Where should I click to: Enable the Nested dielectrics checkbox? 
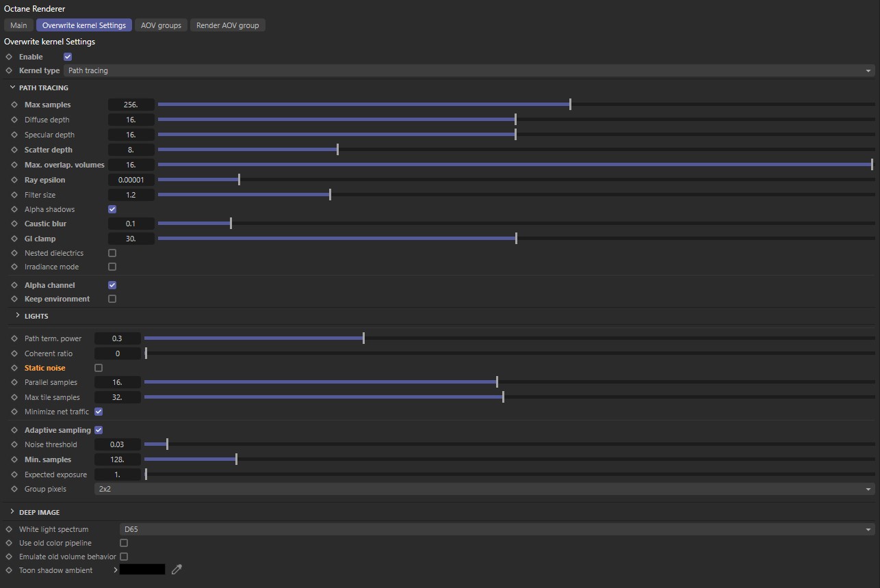[112, 253]
